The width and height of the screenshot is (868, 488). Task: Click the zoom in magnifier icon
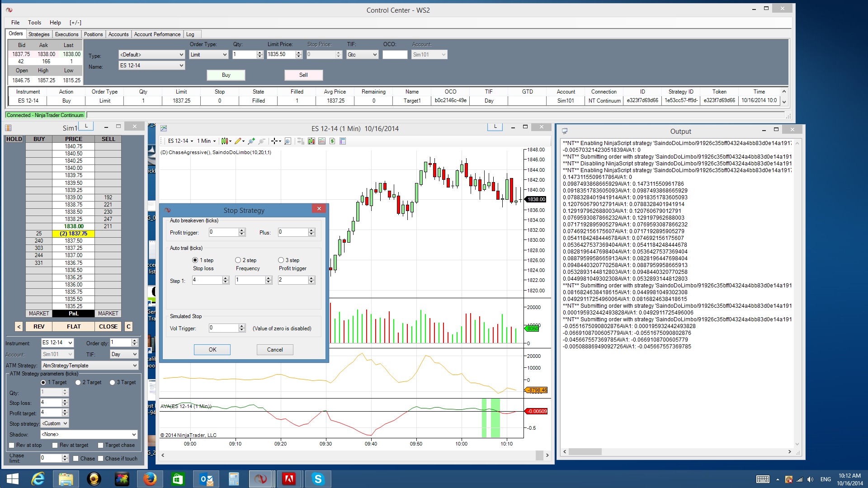coord(251,141)
